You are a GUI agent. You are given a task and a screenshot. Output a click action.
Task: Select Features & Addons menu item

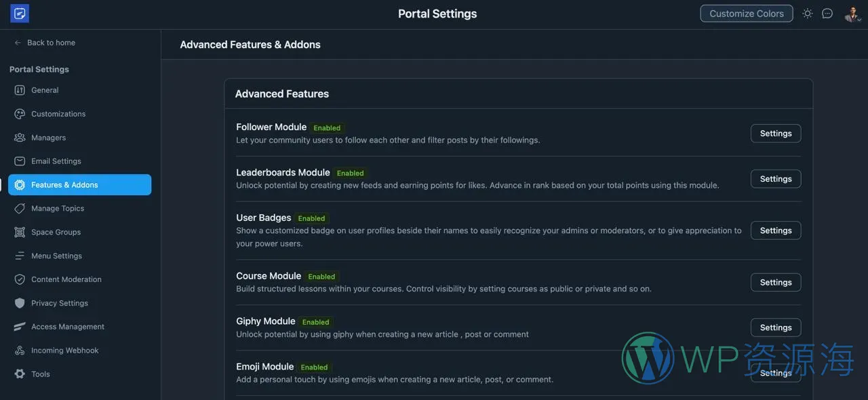point(79,185)
